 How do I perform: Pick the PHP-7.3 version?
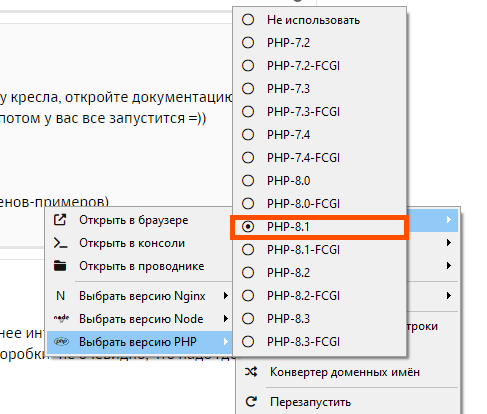319,89
